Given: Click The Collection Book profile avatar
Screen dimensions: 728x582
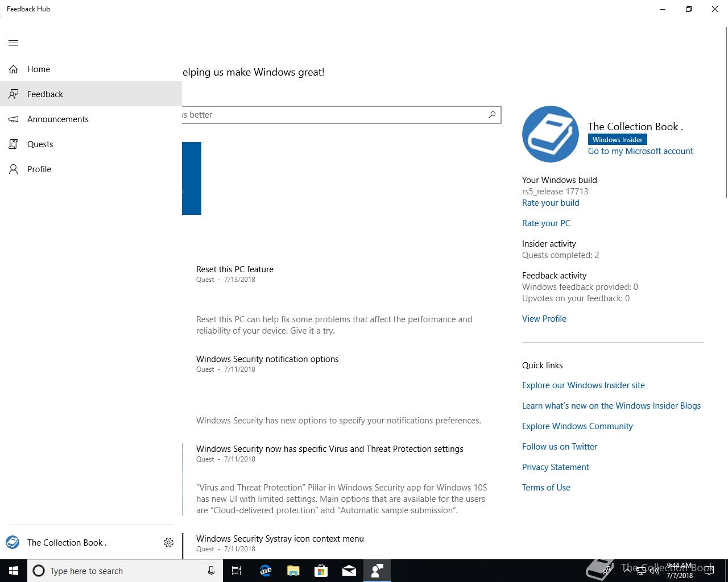Looking at the screenshot, I should 551,134.
